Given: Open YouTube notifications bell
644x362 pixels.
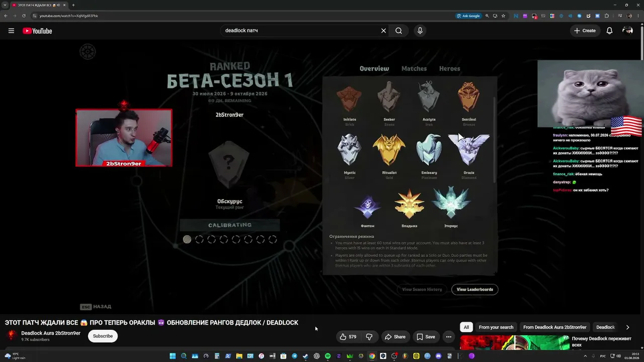Looking at the screenshot, I should coord(609,31).
